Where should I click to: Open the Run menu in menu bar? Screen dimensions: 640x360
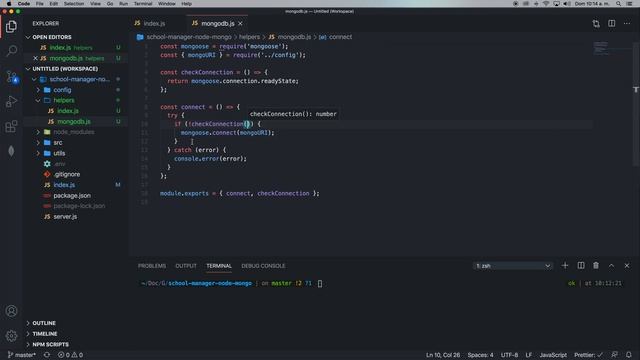123,4
